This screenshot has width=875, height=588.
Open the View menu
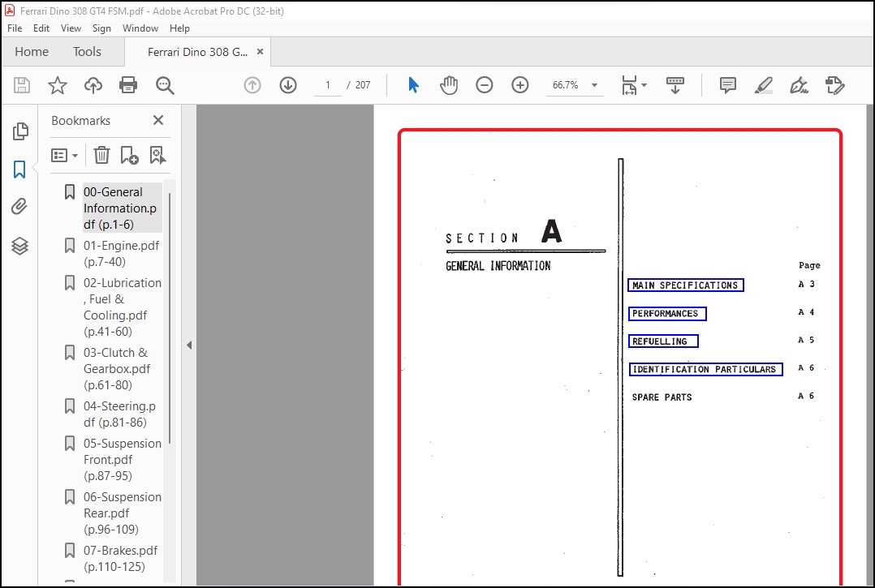click(71, 28)
